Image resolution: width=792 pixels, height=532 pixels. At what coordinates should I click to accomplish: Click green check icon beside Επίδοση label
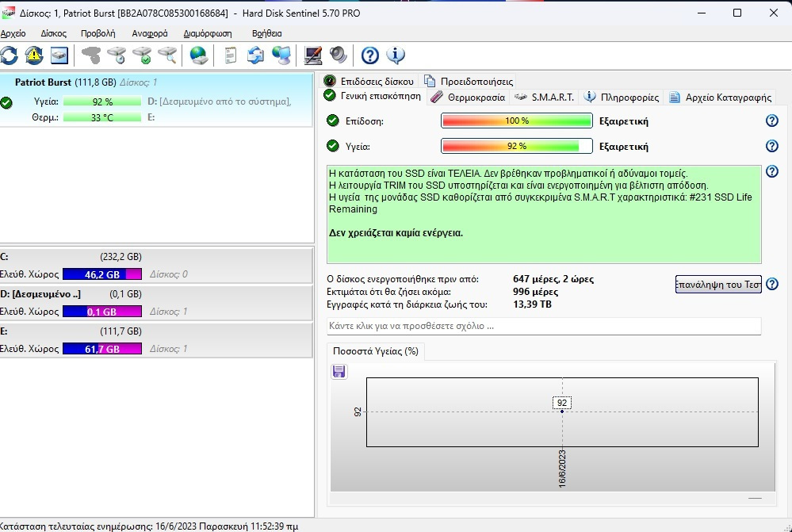pyautogui.click(x=332, y=121)
